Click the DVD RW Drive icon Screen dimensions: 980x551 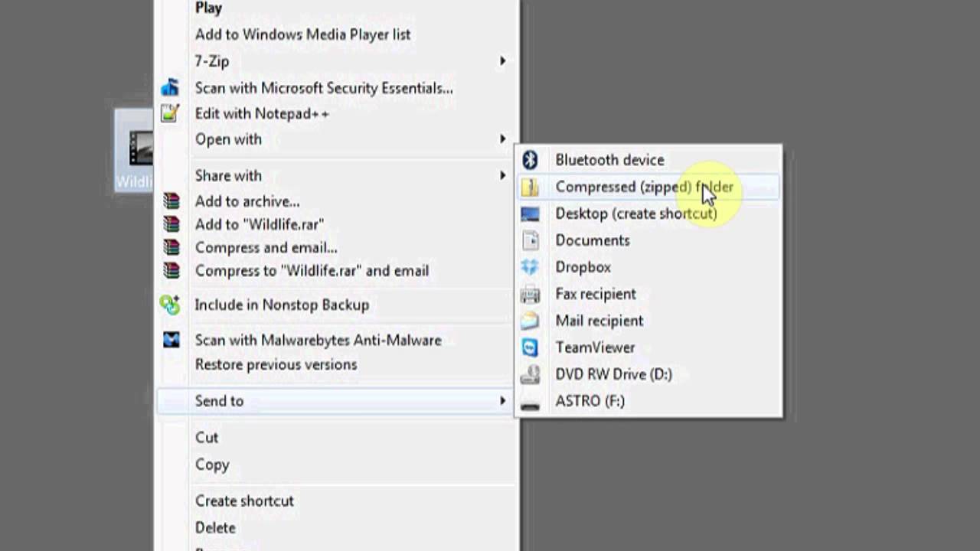click(x=530, y=374)
